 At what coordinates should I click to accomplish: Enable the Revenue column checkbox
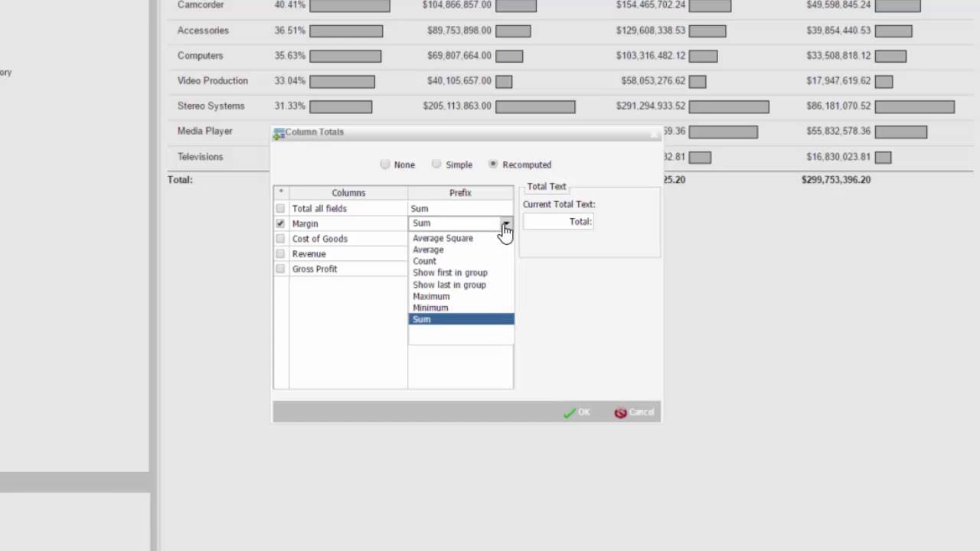pos(280,254)
